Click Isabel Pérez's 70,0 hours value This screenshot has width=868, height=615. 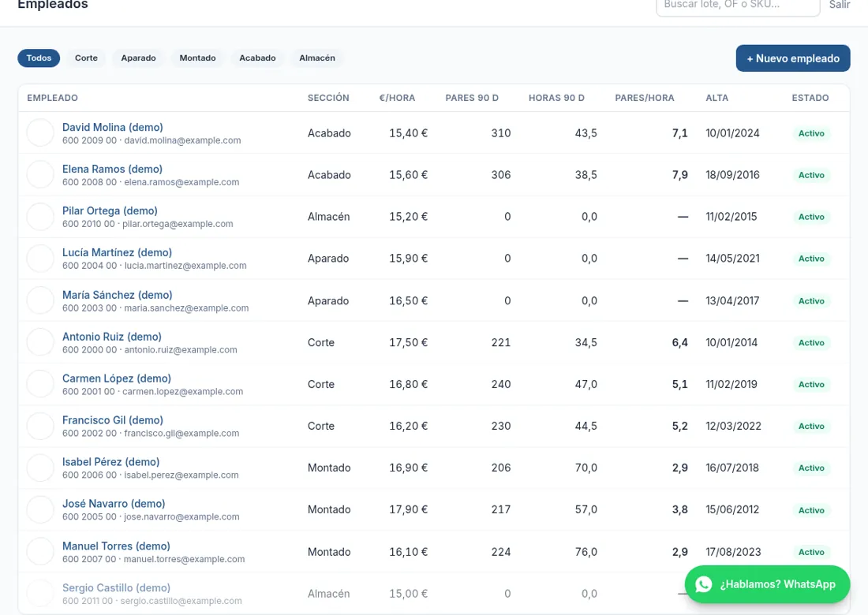586,468
